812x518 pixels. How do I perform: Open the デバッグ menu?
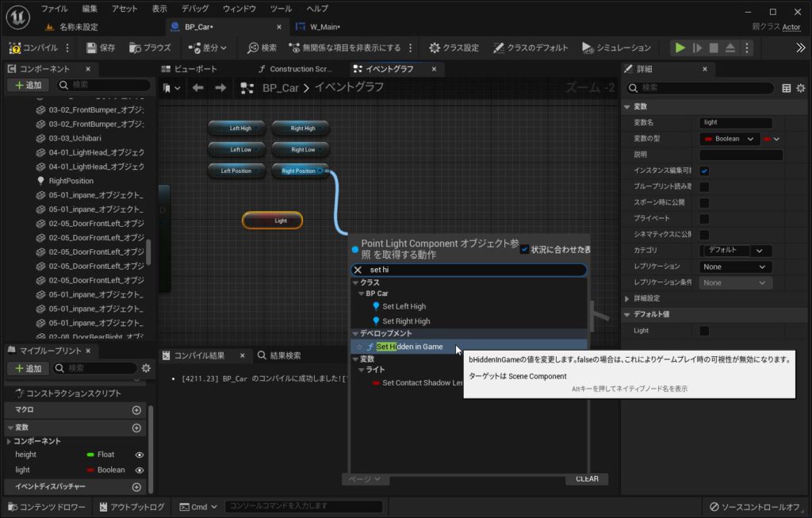point(195,9)
